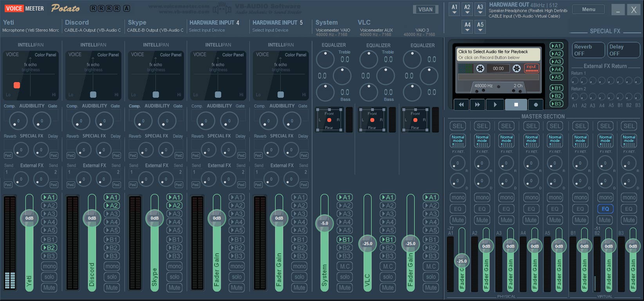Select input device for Hardware Input 5
Screen dimensions: 644x301
point(270,30)
